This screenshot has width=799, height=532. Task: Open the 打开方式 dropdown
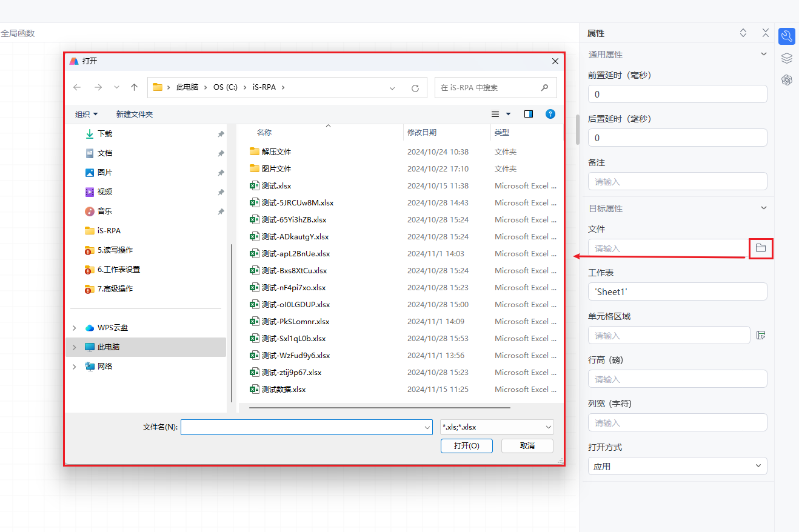[x=677, y=466]
